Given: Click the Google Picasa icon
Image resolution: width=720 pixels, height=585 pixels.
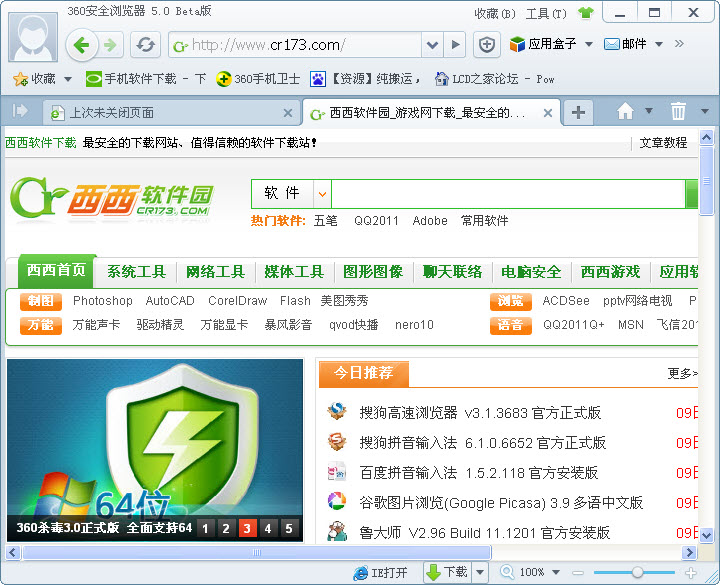Looking at the screenshot, I should 337,501.
